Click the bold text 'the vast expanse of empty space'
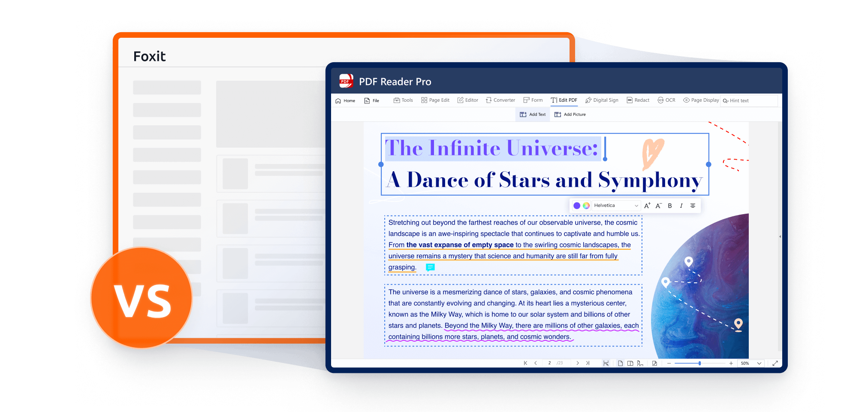This screenshot has width=868, height=412. [x=460, y=245]
